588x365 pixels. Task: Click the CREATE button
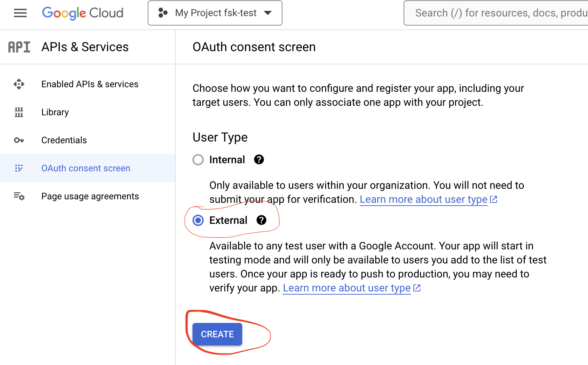tap(217, 334)
